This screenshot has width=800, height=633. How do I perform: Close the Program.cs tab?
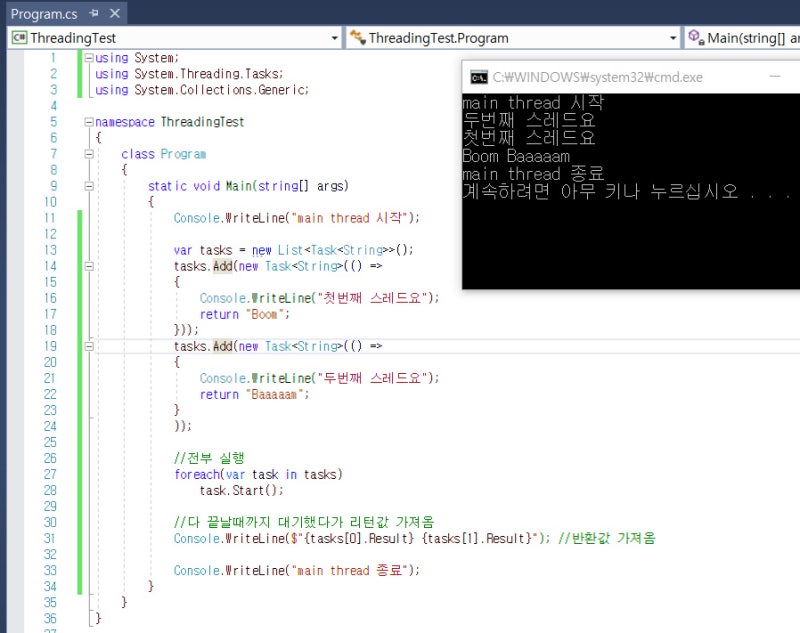coord(113,14)
